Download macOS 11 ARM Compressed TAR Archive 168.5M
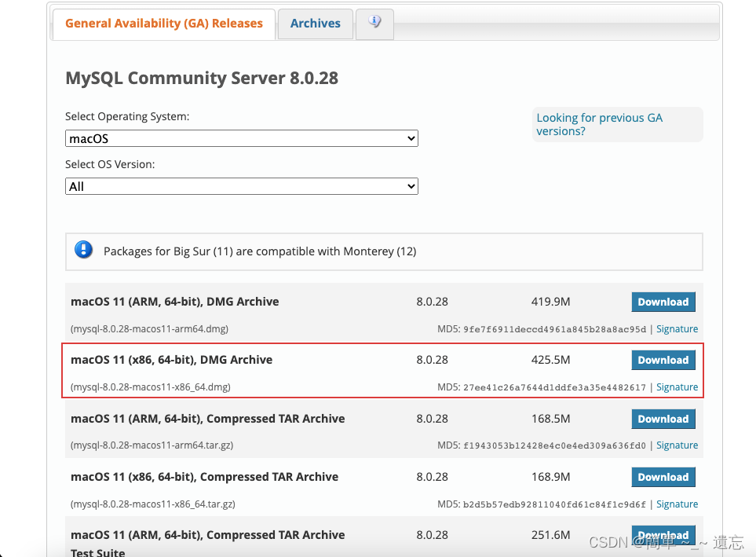Image resolution: width=756 pixels, height=557 pixels. 663,419
